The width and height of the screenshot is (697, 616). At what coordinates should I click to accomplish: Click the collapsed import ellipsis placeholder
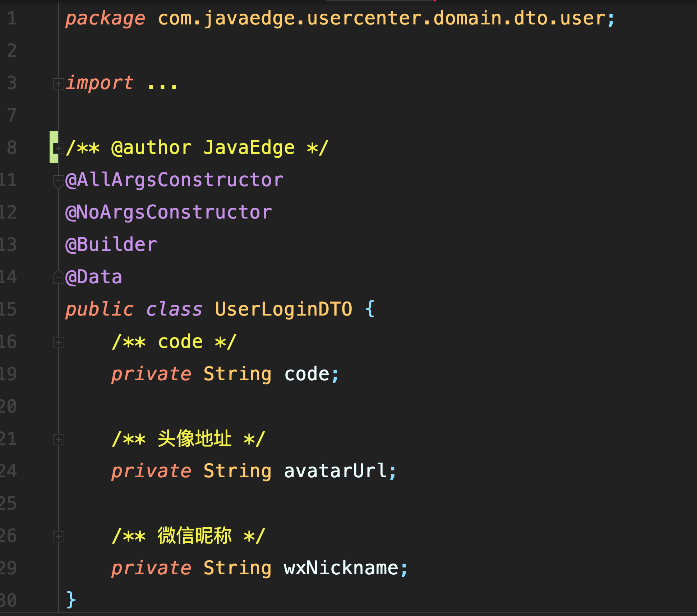pos(162,84)
